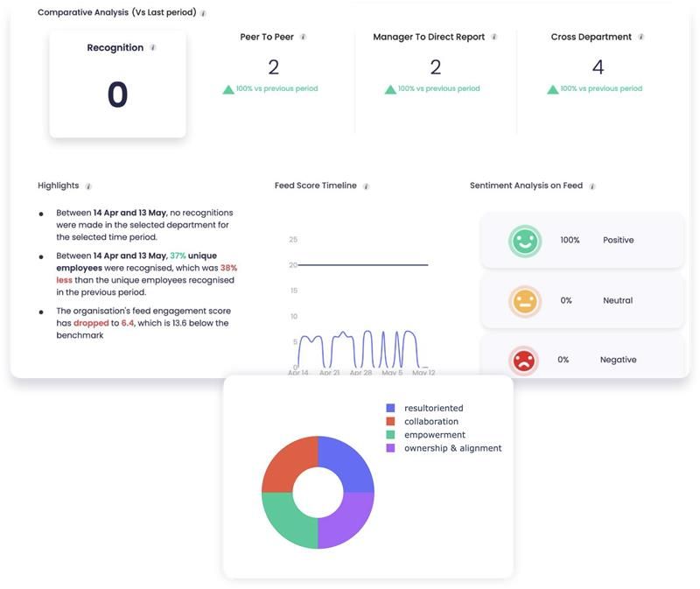
Task: Click green up arrow under Manager To Direct Report
Action: tap(390, 89)
